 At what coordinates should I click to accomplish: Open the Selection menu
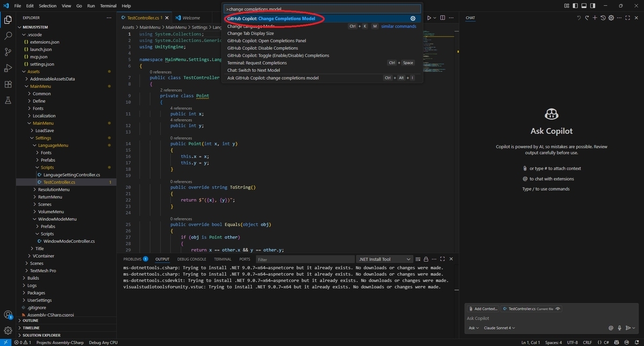click(48, 6)
